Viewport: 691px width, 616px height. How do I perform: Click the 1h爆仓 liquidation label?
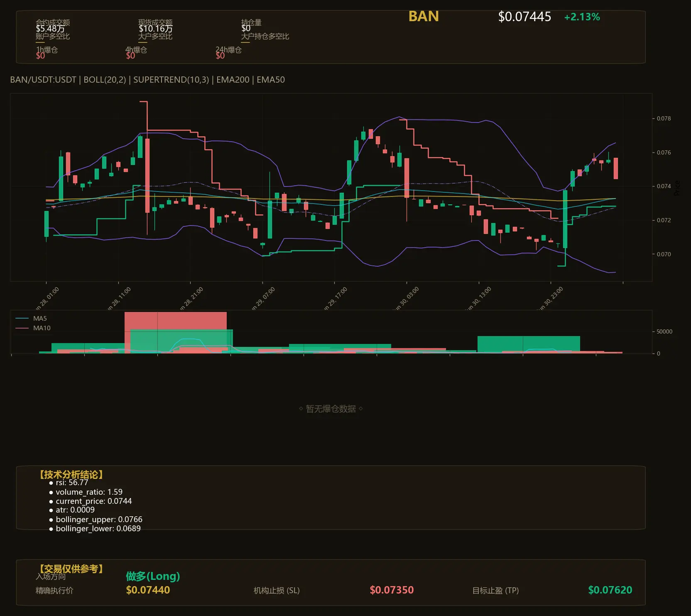coord(47,50)
